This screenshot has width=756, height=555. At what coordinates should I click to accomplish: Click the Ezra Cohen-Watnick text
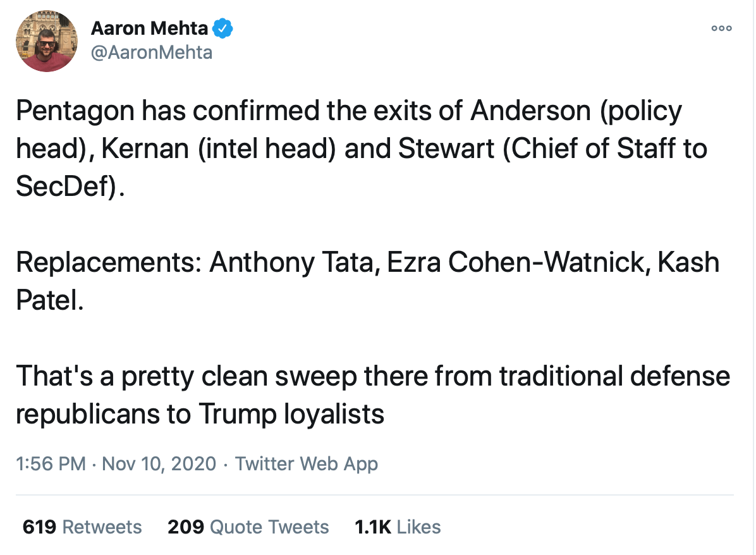[515, 262]
